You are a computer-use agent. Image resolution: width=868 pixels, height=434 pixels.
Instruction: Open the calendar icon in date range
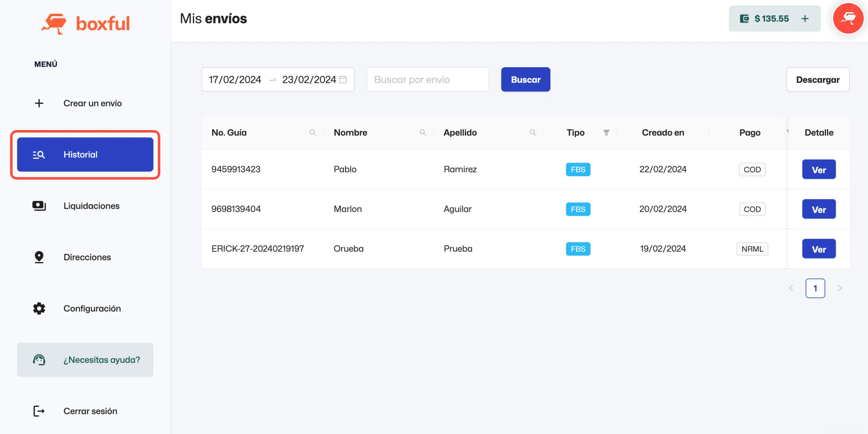(343, 79)
